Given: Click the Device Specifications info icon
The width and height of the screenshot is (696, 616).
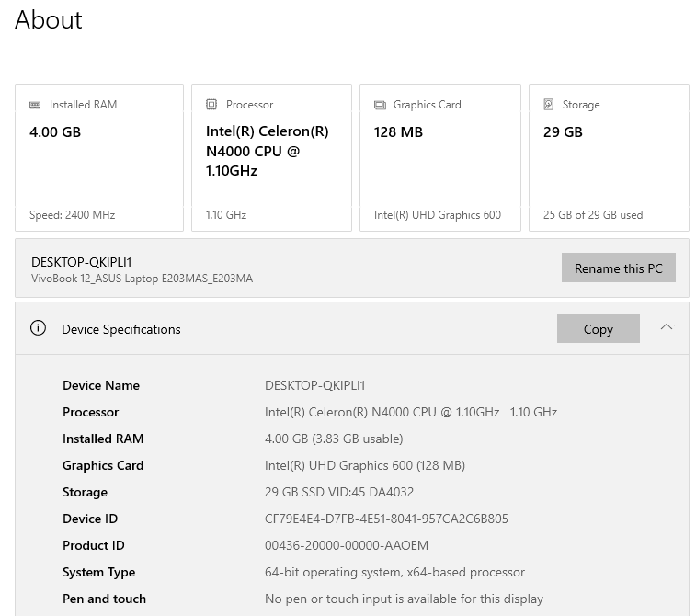Looking at the screenshot, I should coord(38,328).
